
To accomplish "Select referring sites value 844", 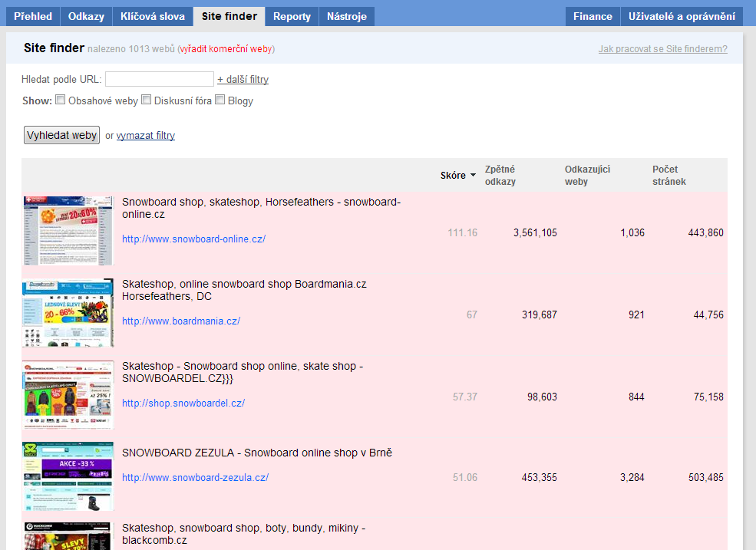I will 636,397.
